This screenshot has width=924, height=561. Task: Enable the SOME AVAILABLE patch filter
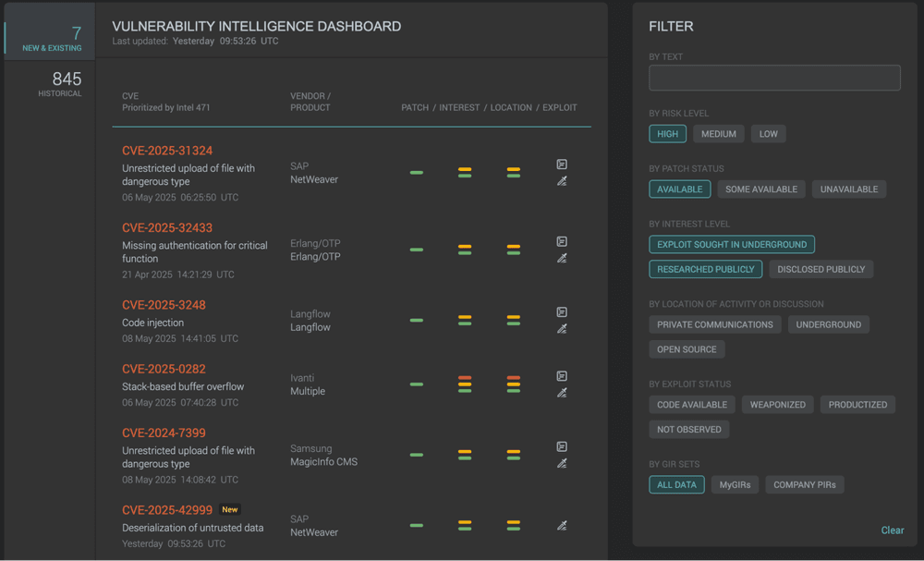click(760, 189)
